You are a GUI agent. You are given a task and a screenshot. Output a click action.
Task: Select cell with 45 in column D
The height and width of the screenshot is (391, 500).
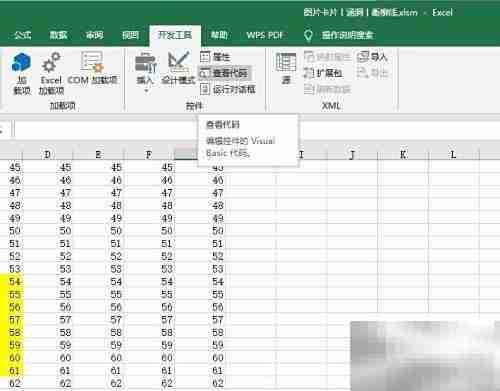click(x=47, y=167)
